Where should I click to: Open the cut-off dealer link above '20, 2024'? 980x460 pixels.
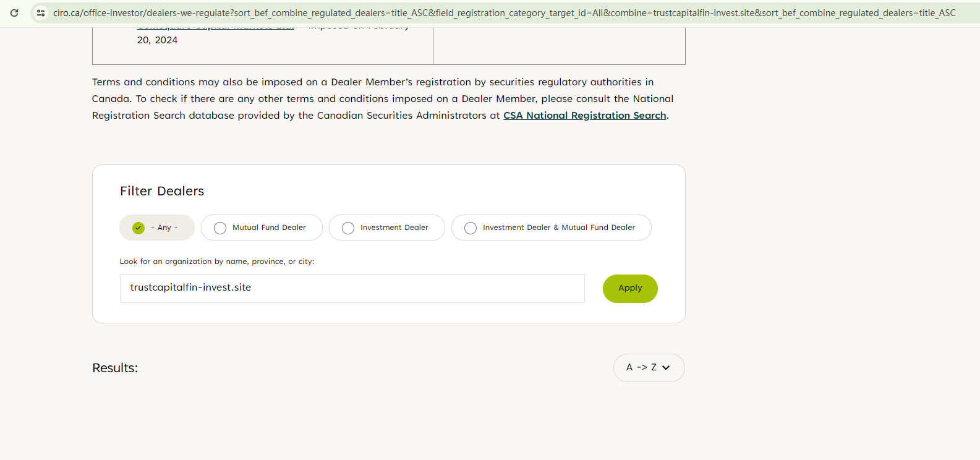coord(215,28)
